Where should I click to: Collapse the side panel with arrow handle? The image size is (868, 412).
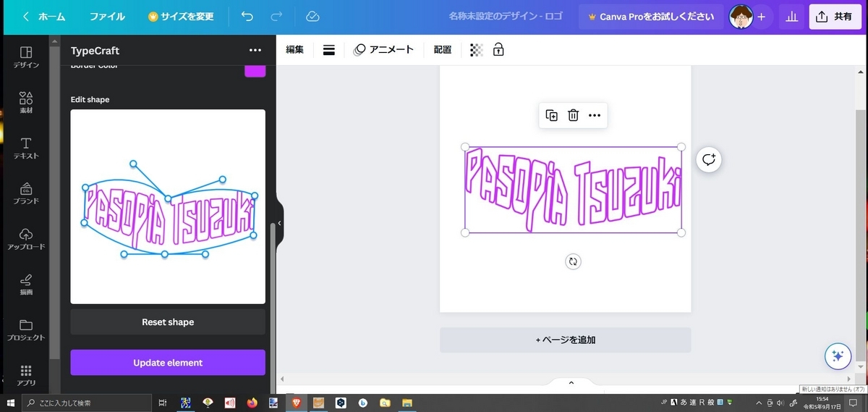(x=279, y=224)
